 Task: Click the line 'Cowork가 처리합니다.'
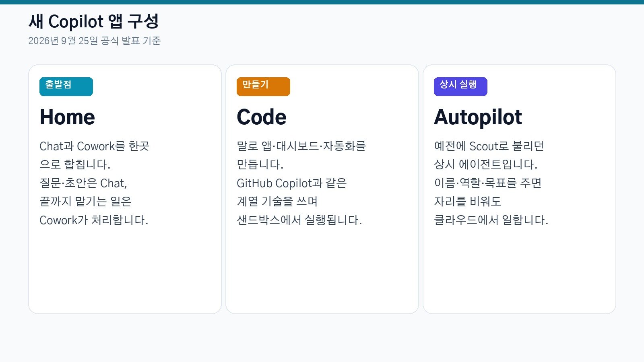pos(94,220)
